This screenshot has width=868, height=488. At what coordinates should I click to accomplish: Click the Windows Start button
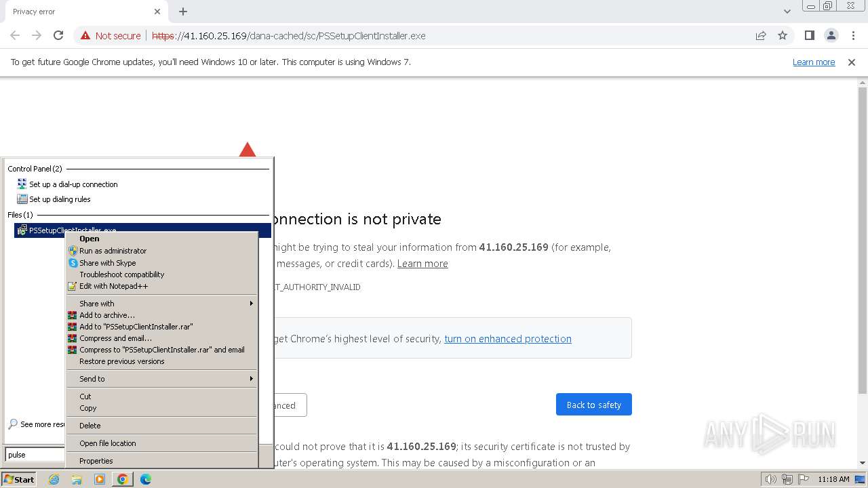pos(20,479)
